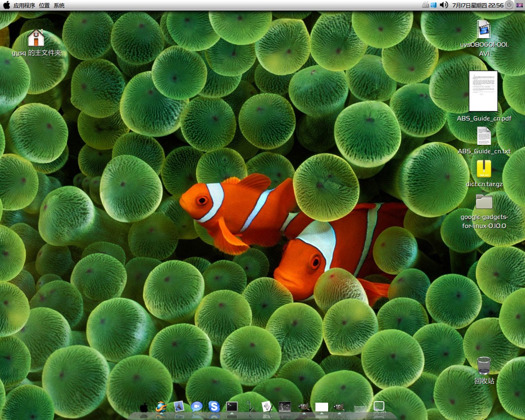Viewport: 525px width, 420px height.
Task: Click the keyboard input method tray icon
Action: coord(425,5)
